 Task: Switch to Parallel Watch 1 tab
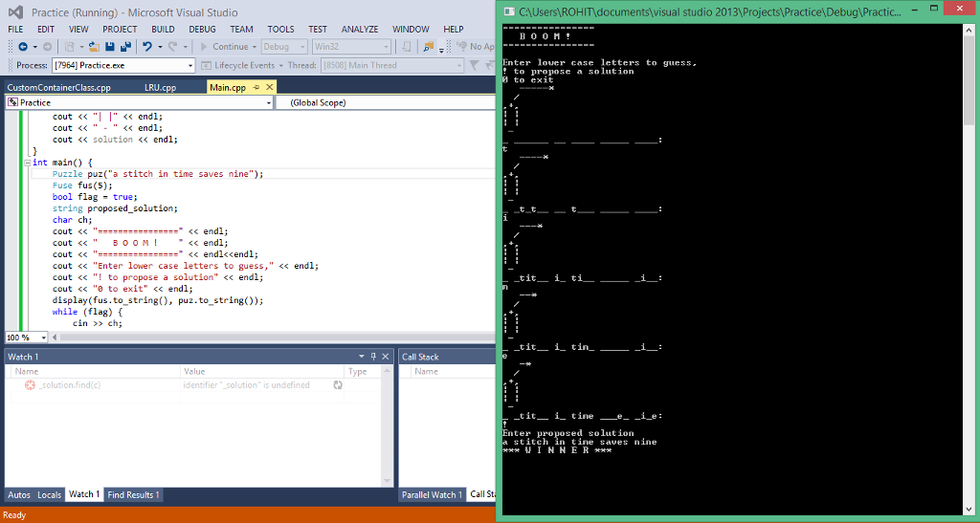coord(432,494)
